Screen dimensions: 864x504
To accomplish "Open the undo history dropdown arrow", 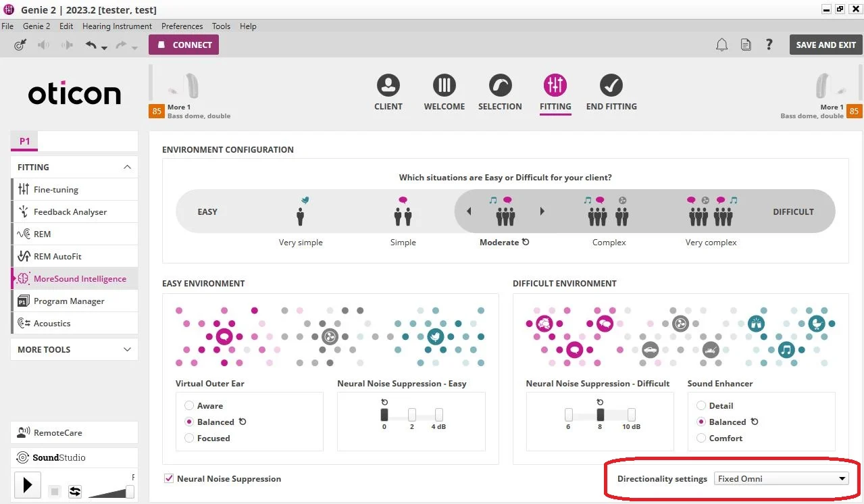I will point(104,48).
